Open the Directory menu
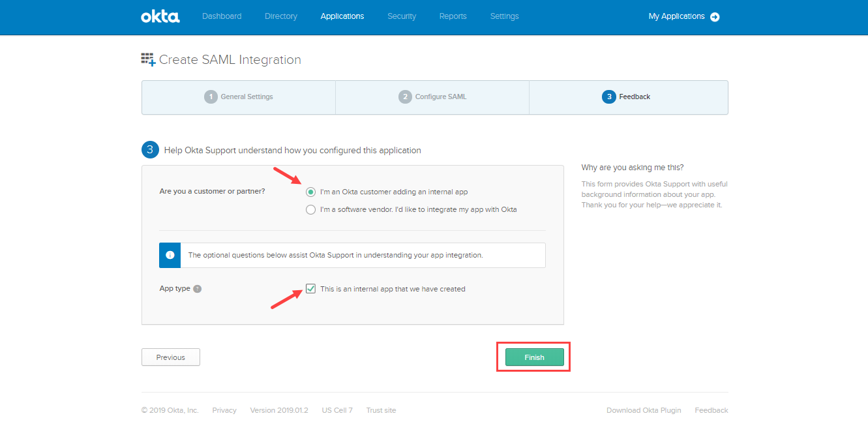Image resolution: width=868 pixels, height=433 pixels. pyautogui.click(x=281, y=16)
